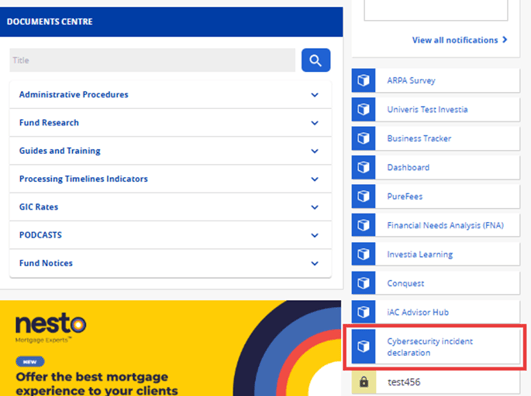This screenshot has width=531, height=396.
Task: Click the nesto mortgage offer headline
Action: (x=97, y=384)
